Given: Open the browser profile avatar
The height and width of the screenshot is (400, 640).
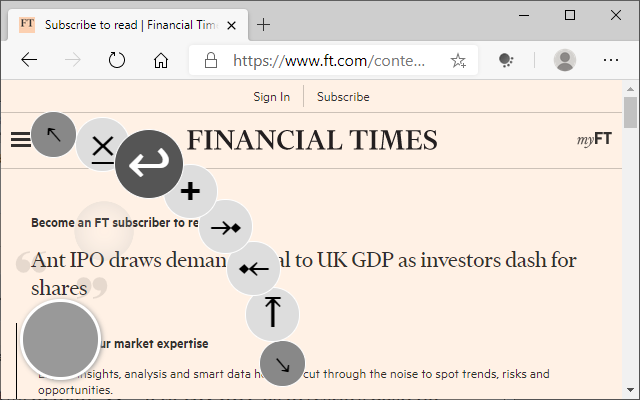Looking at the screenshot, I should click(565, 60).
